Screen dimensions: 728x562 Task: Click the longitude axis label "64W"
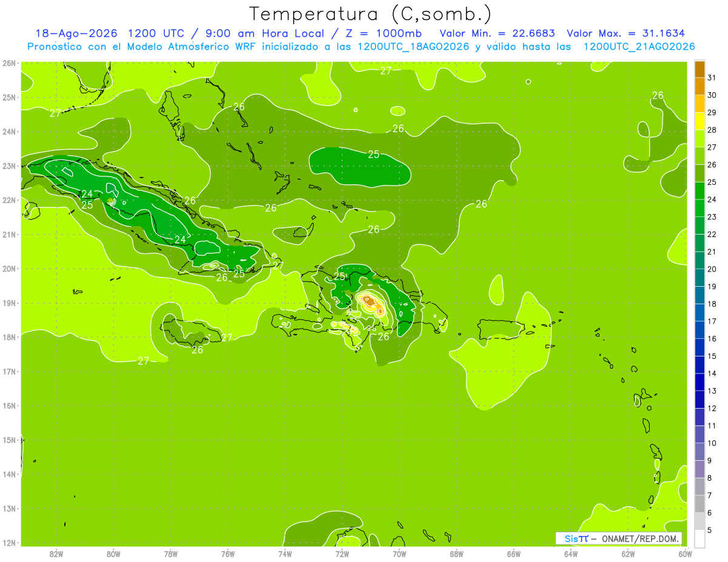coord(570,554)
